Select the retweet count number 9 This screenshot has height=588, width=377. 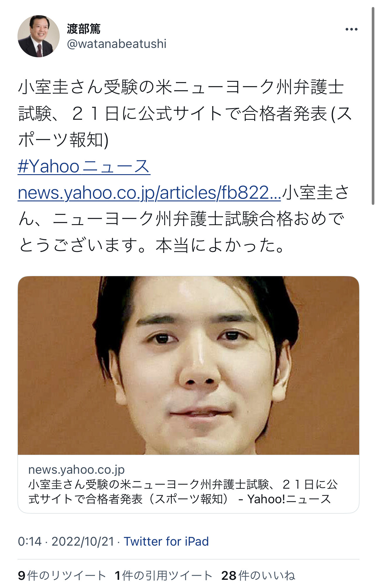click(x=22, y=576)
